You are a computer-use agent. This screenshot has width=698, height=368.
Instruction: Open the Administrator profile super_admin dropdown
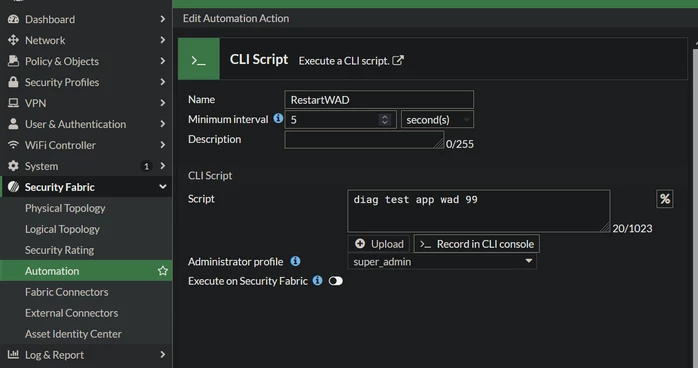(x=442, y=261)
